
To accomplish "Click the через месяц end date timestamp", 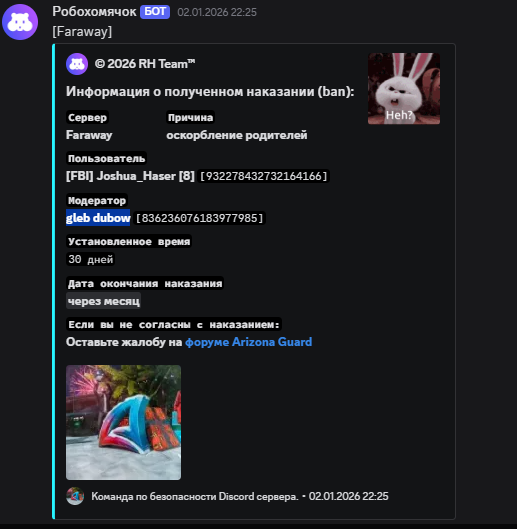I will pyautogui.click(x=103, y=301).
